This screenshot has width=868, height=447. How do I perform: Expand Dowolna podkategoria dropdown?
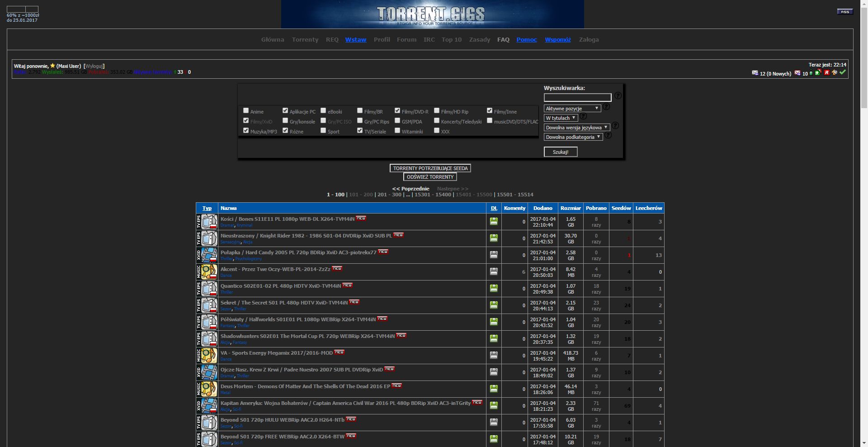tap(573, 137)
